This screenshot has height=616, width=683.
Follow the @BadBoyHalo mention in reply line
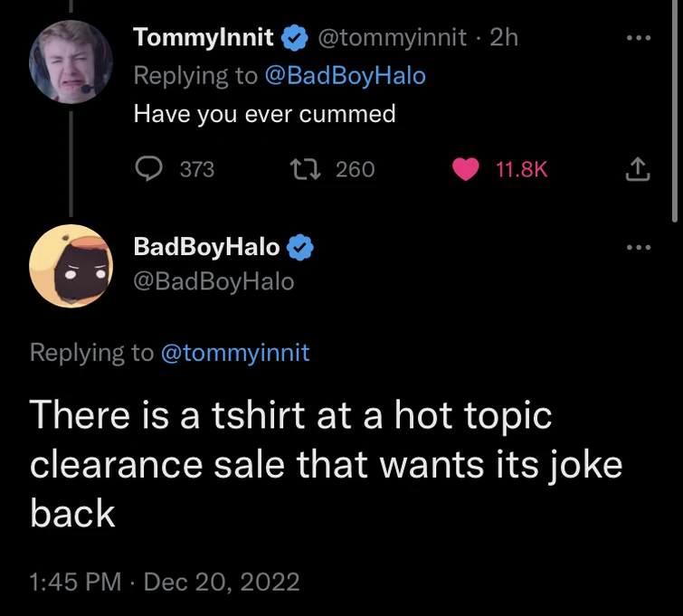[345, 76]
